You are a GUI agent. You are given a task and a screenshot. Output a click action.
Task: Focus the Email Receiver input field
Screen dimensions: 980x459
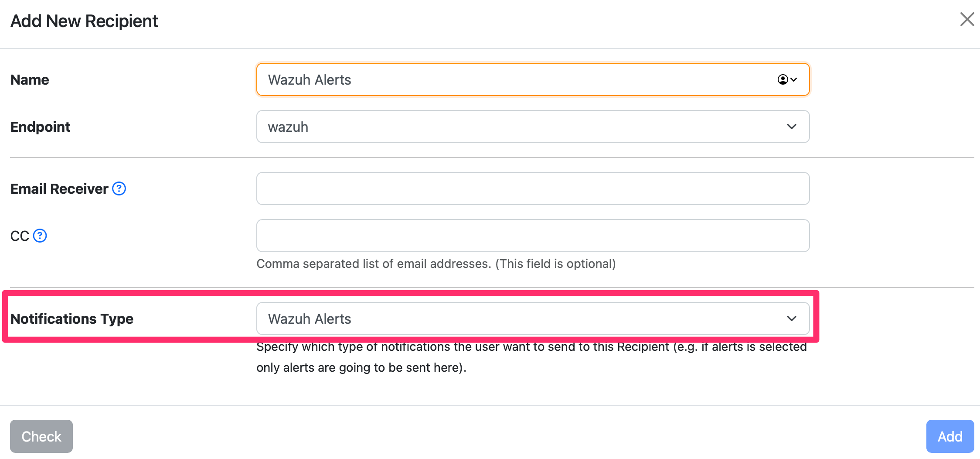tap(533, 188)
